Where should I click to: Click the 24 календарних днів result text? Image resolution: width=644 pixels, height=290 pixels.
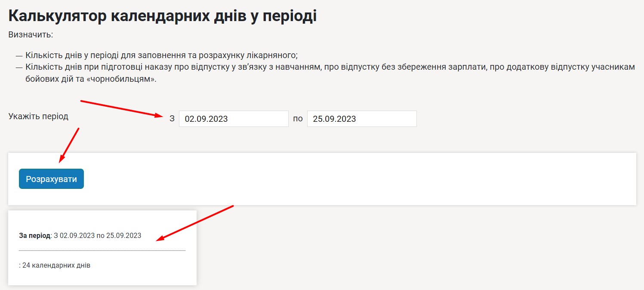[x=56, y=265]
